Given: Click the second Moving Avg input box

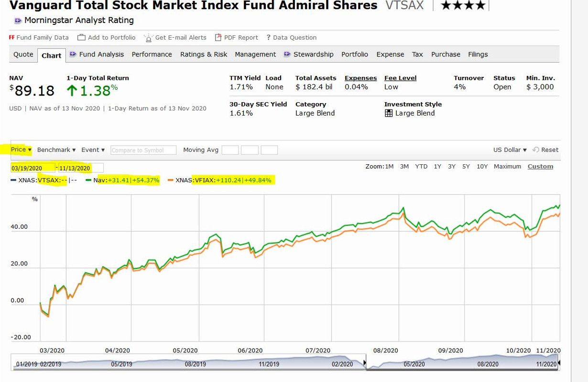Looking at the screenshot, I should (250, 150).
